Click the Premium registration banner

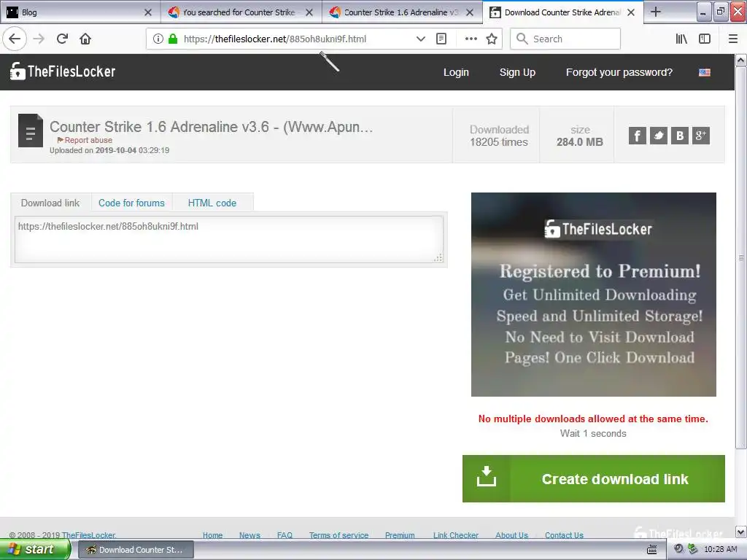pyautogui.click(x=594, y=295)
